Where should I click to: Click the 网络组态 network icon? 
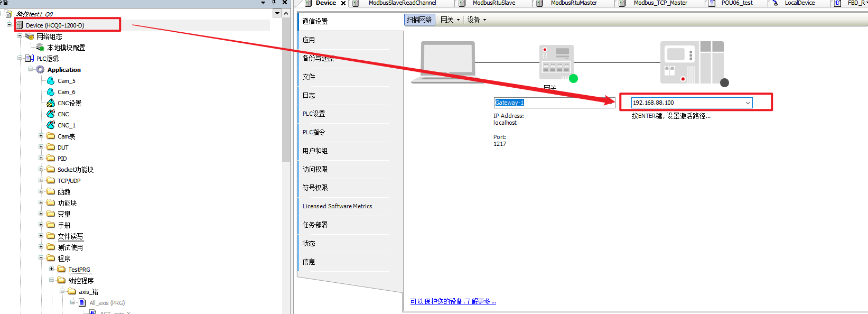[30, 36]
